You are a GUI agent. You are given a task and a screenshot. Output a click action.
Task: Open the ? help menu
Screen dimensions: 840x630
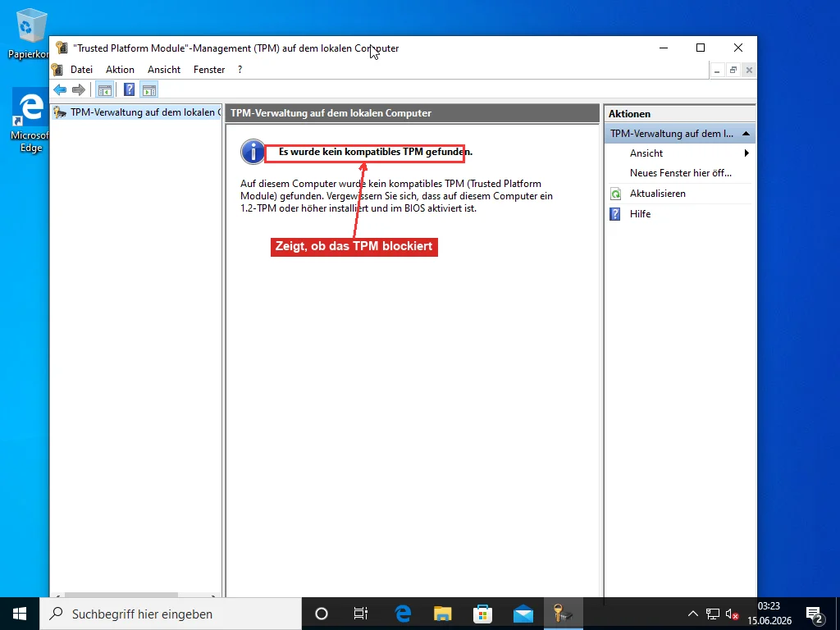[x=240, y=70]
